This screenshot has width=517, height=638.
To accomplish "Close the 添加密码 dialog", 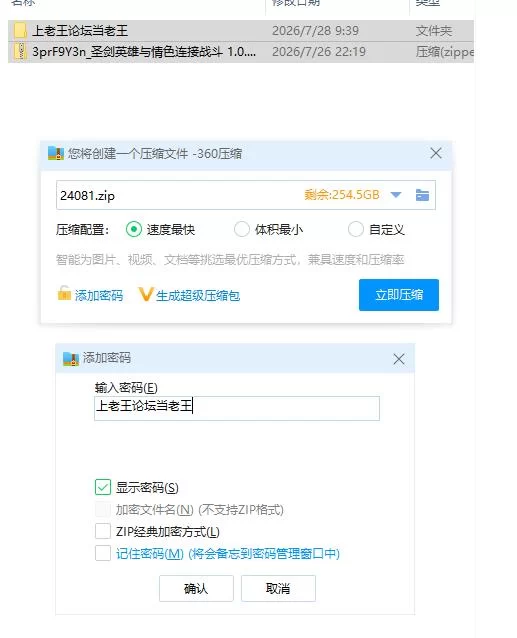I will pos(399,359).
